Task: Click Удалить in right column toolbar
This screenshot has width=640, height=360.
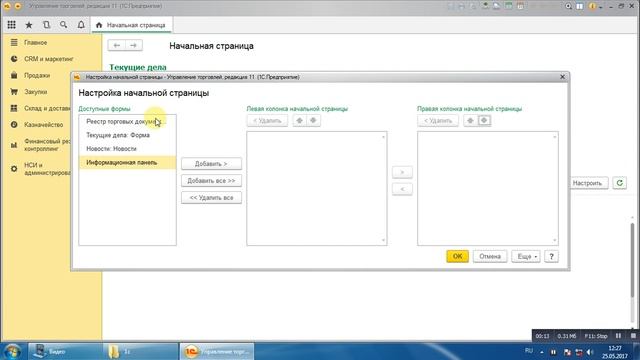Action: click(x=438, y=121)
